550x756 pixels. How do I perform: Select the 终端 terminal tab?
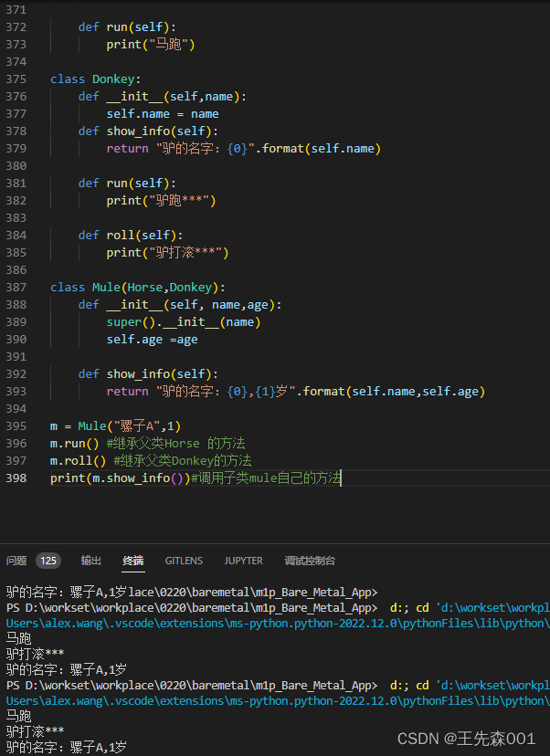(133, 561)
